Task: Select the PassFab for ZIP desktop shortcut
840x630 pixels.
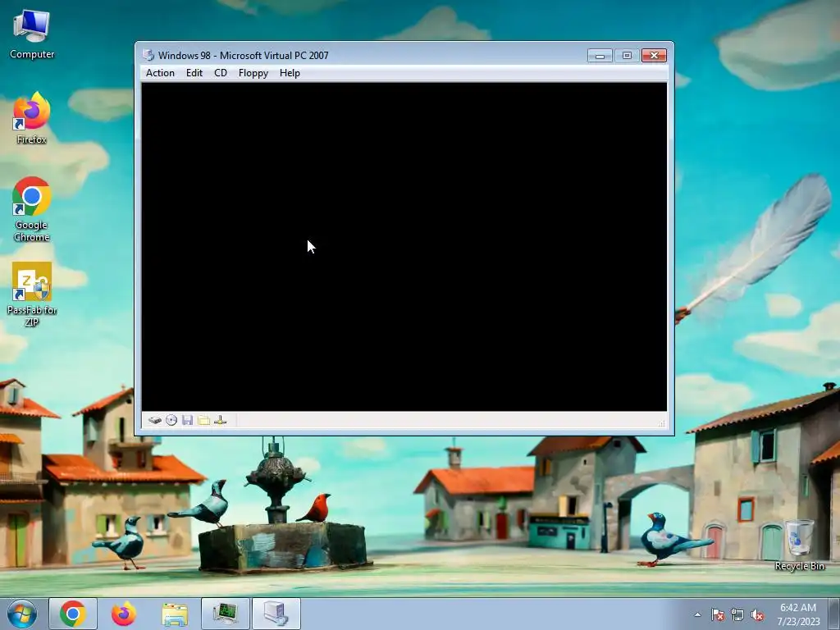Action: (x=32, y=294)
